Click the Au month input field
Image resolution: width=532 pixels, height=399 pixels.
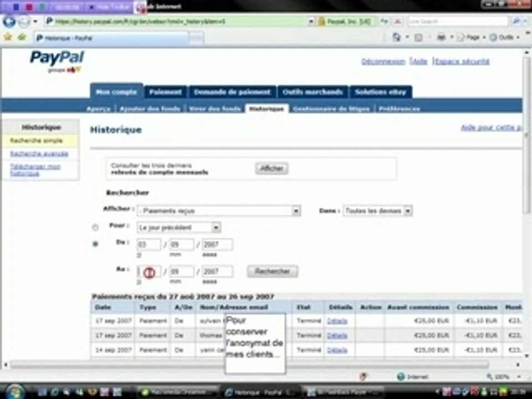[182, 272]
